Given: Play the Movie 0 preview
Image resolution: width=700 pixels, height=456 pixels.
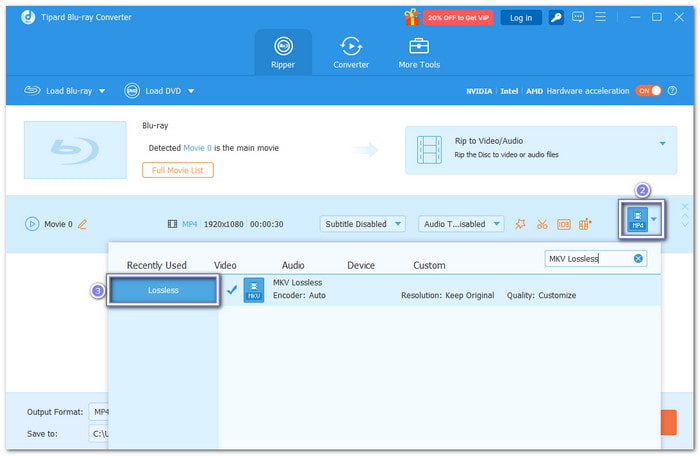Looking at the screenshot, I should (x=32, y=224).
